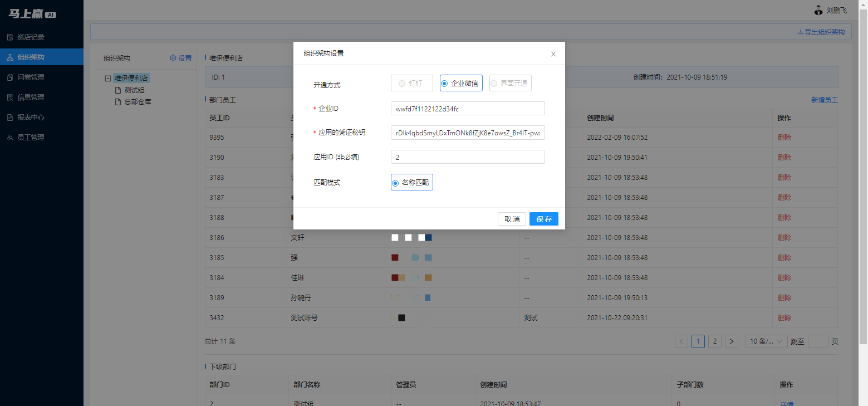Delete employee 3432 via 删除
Image resolution: width=868 pixels, height=406 pixels.
(x=784, y=318)
